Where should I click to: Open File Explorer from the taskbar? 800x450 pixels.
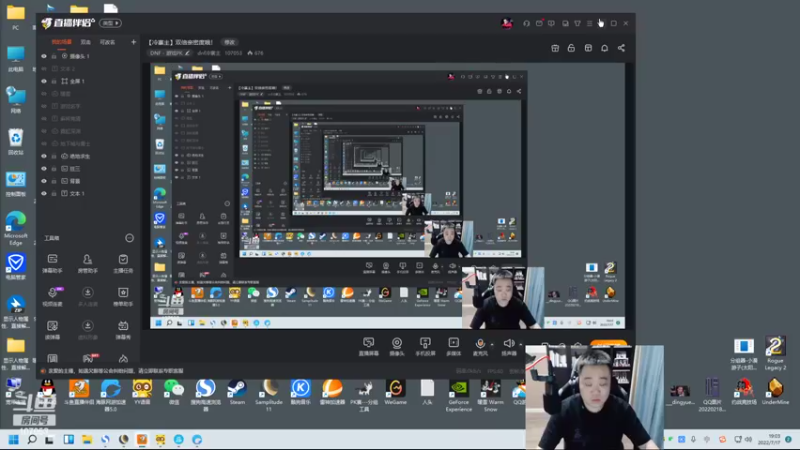[87, 439]
